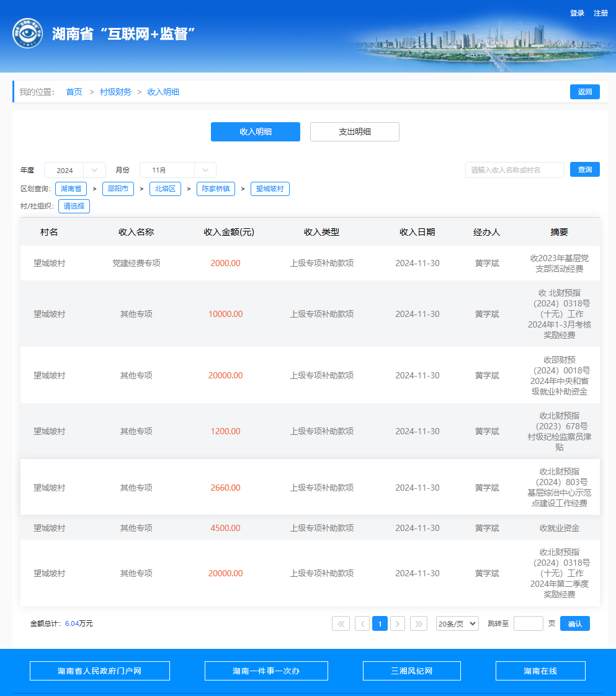Expand the month 11月 dropdown
616x696 pixels.
coord(177,170)
